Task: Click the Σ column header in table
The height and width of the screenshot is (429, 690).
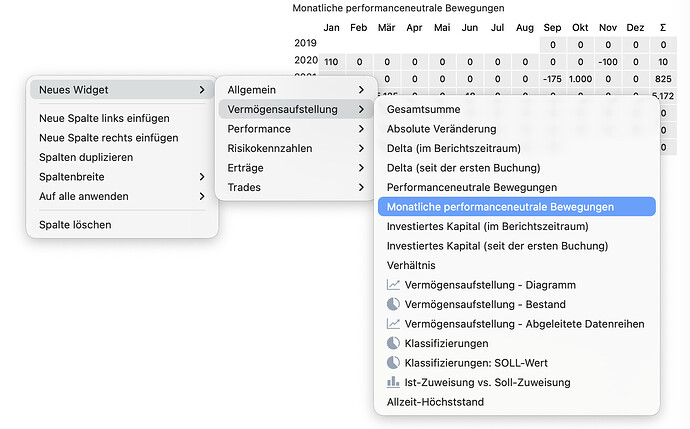Action: click(x=663, y=27)
